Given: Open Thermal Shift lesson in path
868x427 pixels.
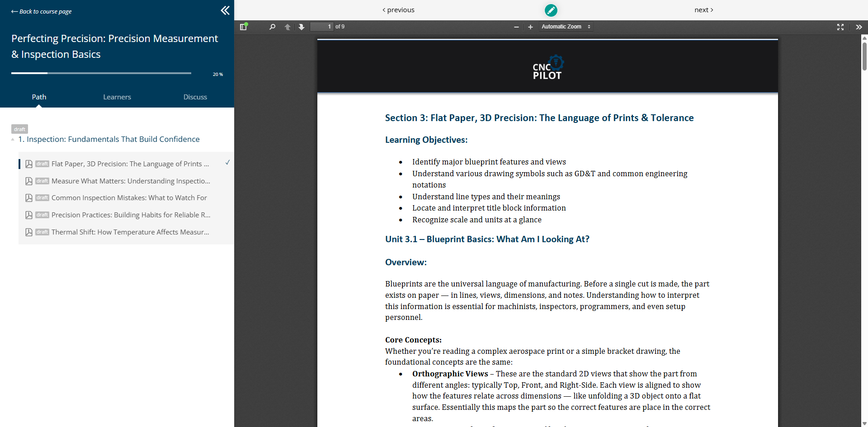Looking at the screenshot, I should click(x=130, y=232).
